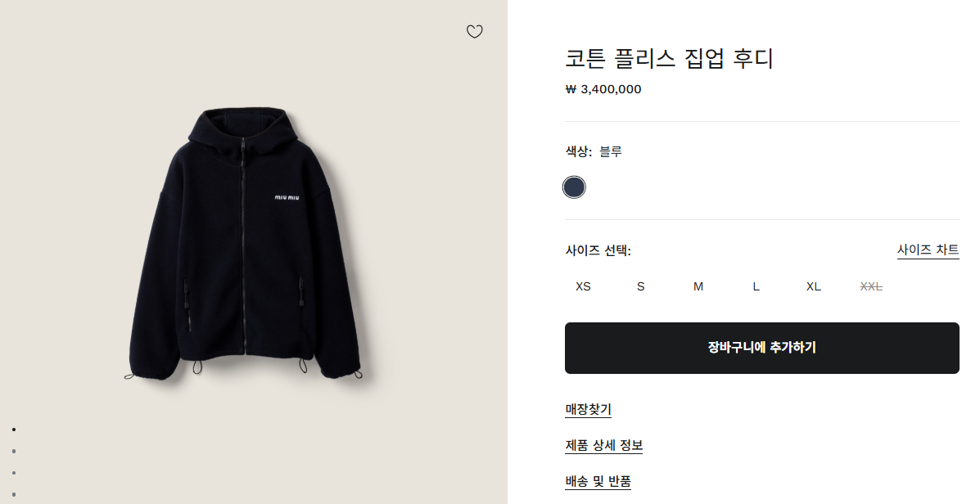This screenshot has width=980, height=504.
Task: Open the 사이즈 차트 size chart
Action: (928, 250)
